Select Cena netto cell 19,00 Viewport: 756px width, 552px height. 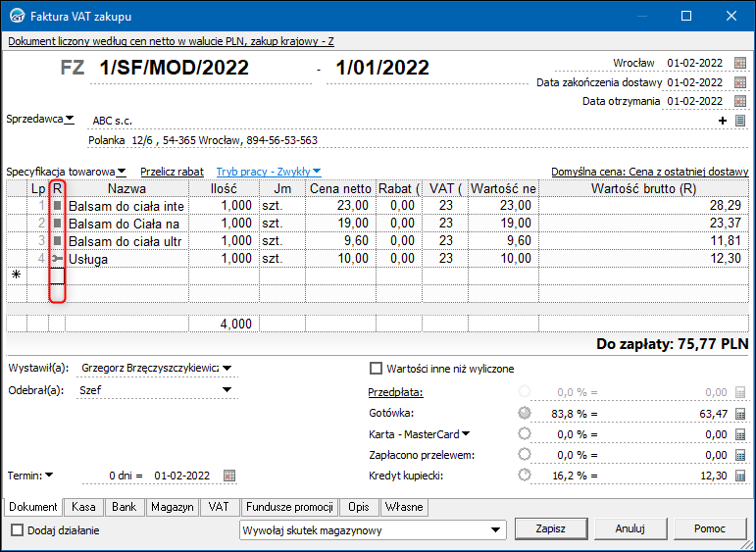point(340,224)
